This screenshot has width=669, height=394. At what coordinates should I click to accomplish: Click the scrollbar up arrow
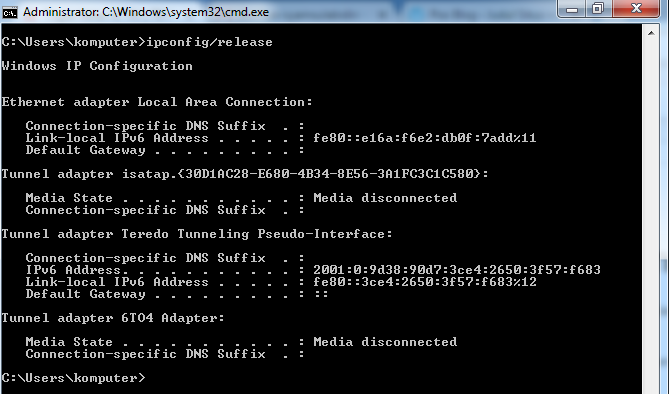pos(651,33)
